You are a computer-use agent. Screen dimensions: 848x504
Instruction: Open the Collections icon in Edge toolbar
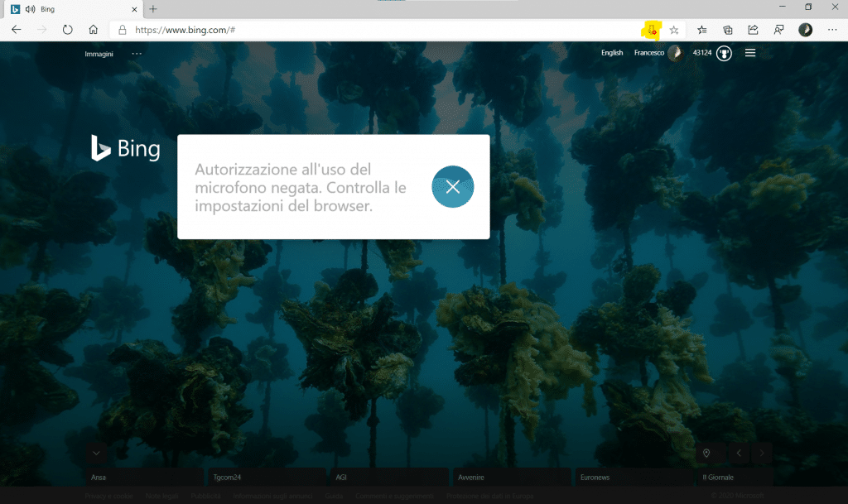pos(728,30)
